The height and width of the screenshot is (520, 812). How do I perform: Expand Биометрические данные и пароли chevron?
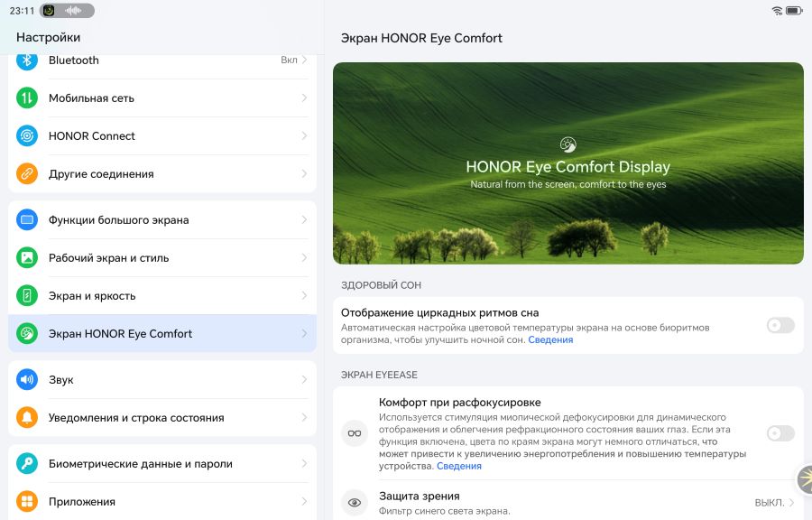[305, 463]
